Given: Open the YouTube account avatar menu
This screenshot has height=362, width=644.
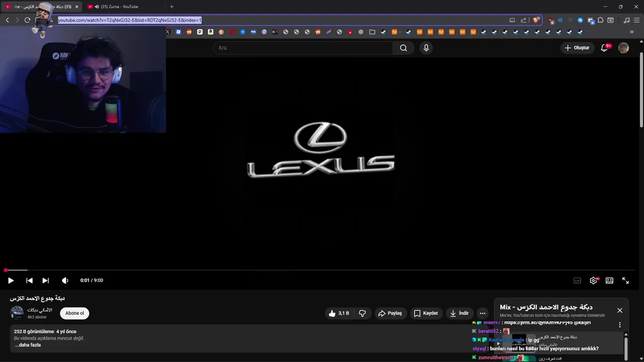Looking at the screenshot, I should tap(623, 48).
